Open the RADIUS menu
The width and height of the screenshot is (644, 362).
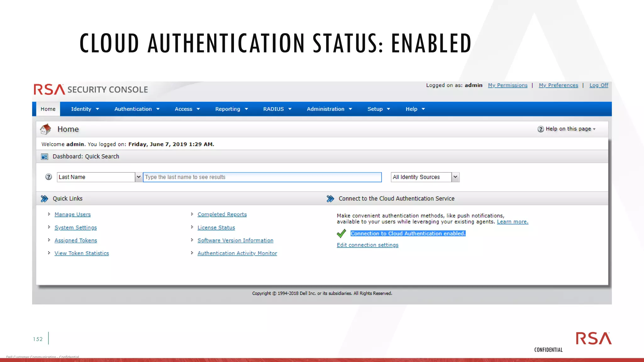tap(274, 109)
